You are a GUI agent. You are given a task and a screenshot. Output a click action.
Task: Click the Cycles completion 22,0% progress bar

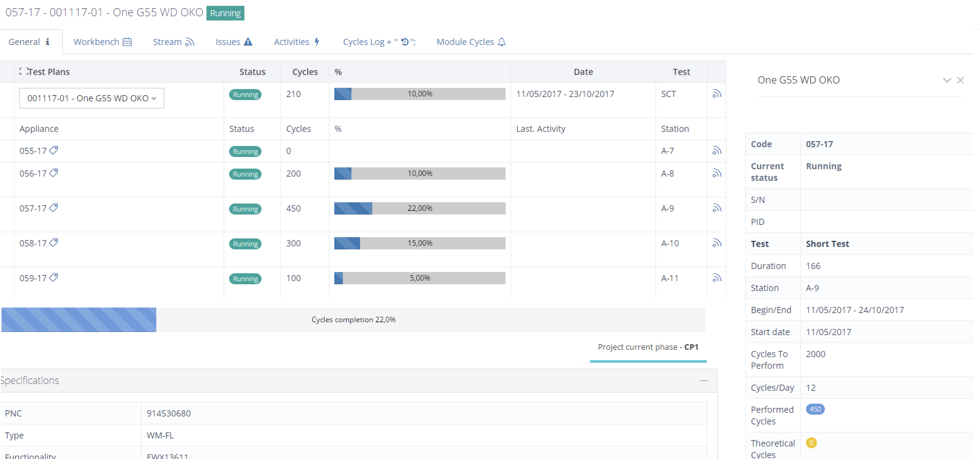click(353, 320)
